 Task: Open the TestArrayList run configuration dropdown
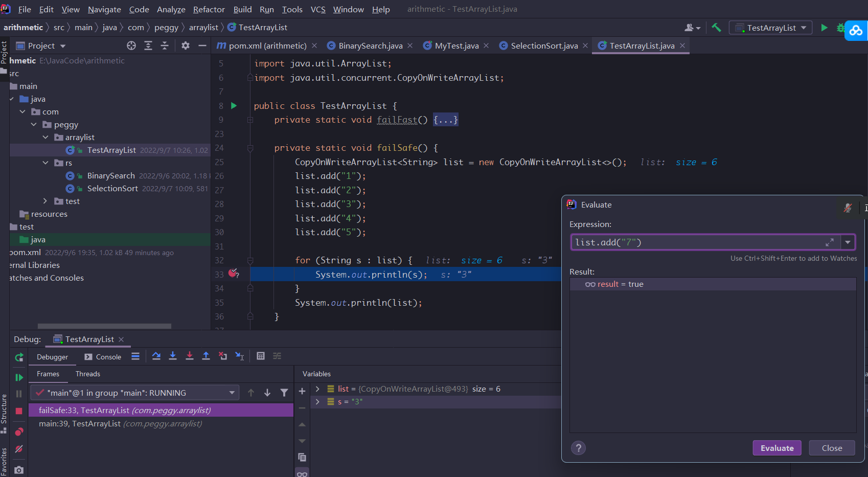tap(771, 28)
